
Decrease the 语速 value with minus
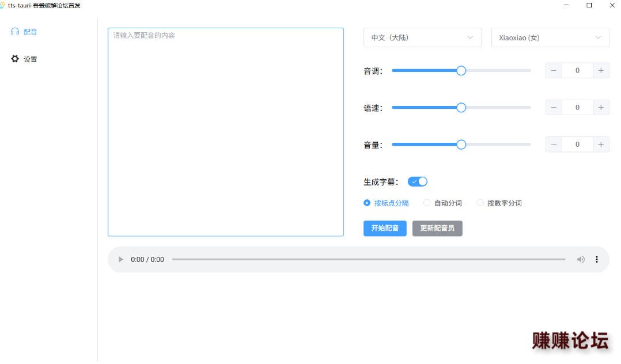click(x=554, y=108)
